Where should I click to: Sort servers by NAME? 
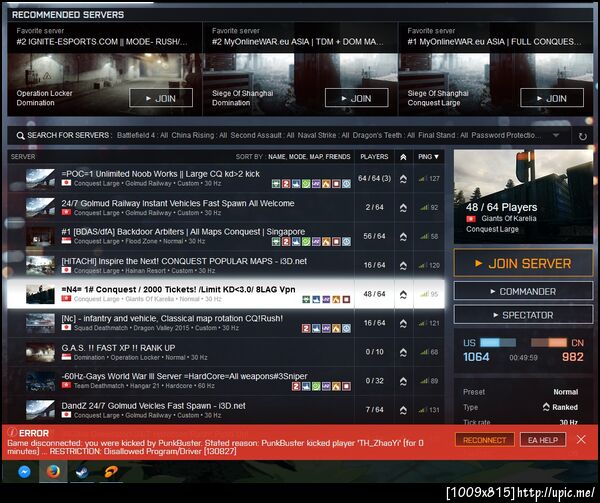coord(277,157)
